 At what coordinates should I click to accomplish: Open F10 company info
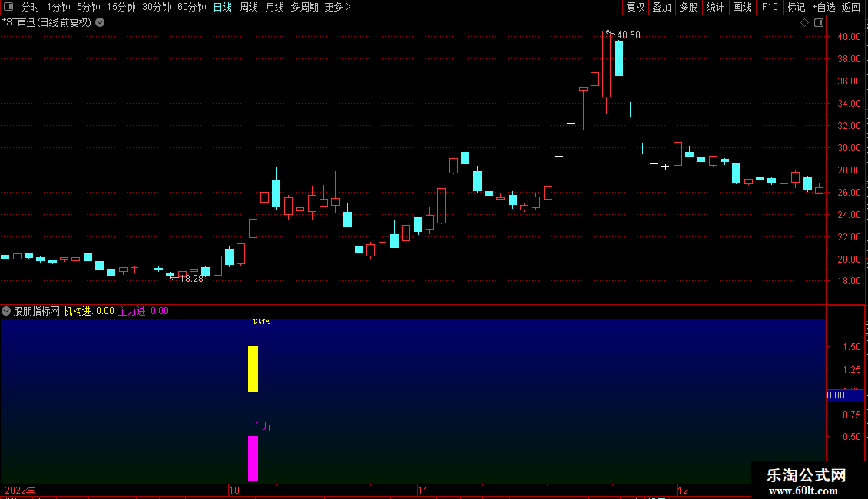770,7
